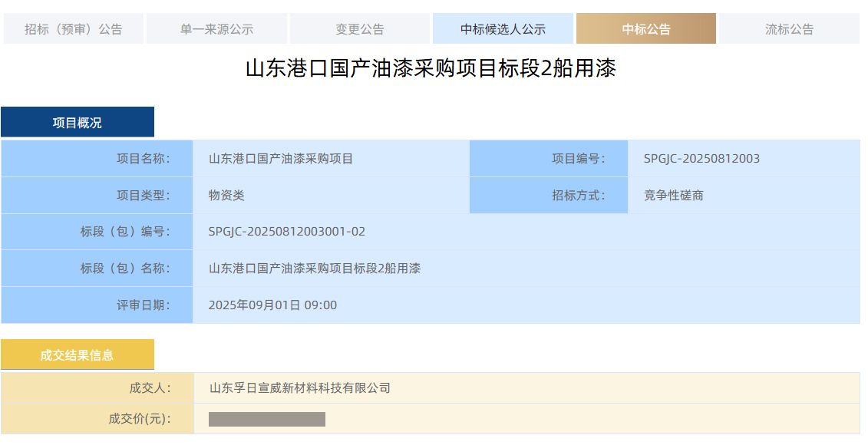This screenshot has height=445, width=868.
Task: Select section code SPGJC-20250812003001-02
Action: point(286,232)
